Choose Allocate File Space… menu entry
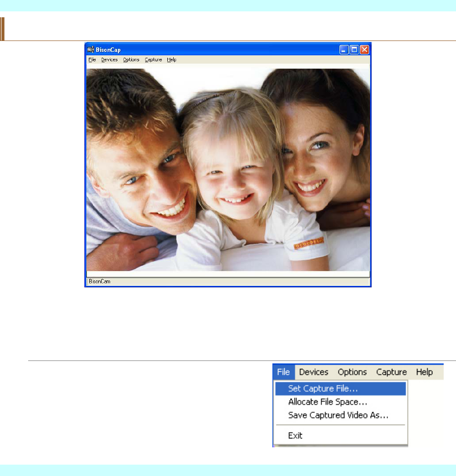The height and width of the screenshot is (476, 456). (x=341, y=402)
